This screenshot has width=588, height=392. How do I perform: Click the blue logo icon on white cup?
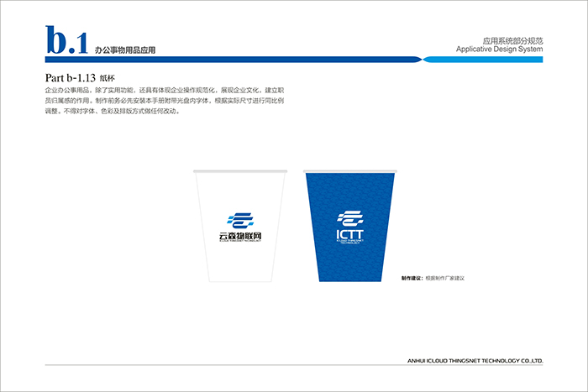pyautogui.click(x=240, y=221)
